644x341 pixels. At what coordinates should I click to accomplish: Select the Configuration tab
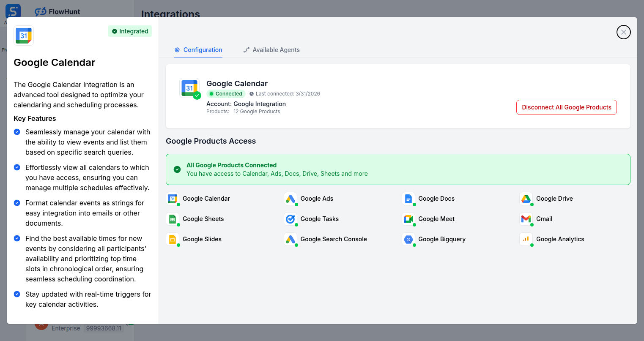click(198, 50)
